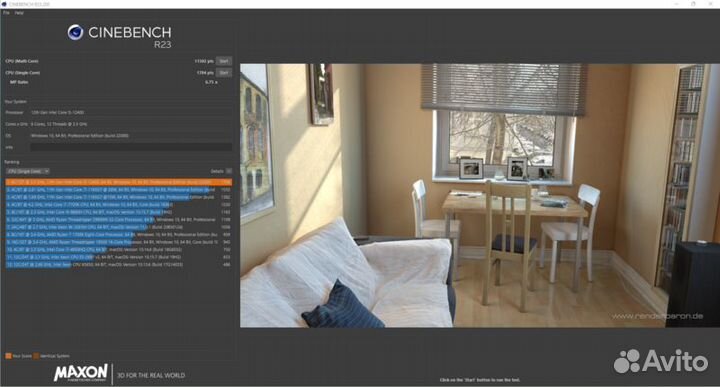Select the Core i7-4850HQ ranking row
The height and width of the screenshot is (387, 720).
[118, 250]
